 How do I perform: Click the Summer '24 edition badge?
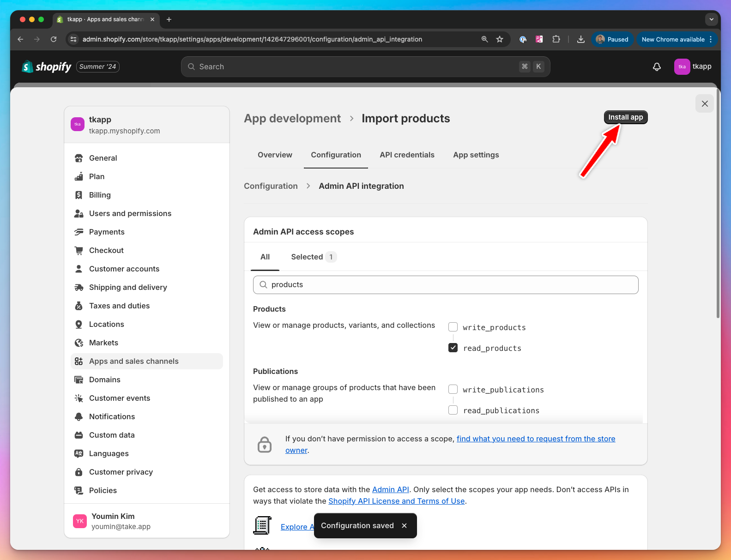click(98, 66)
